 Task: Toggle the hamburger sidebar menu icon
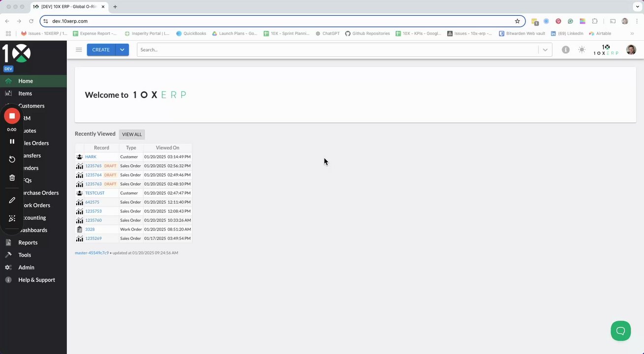tap(79, 50)
